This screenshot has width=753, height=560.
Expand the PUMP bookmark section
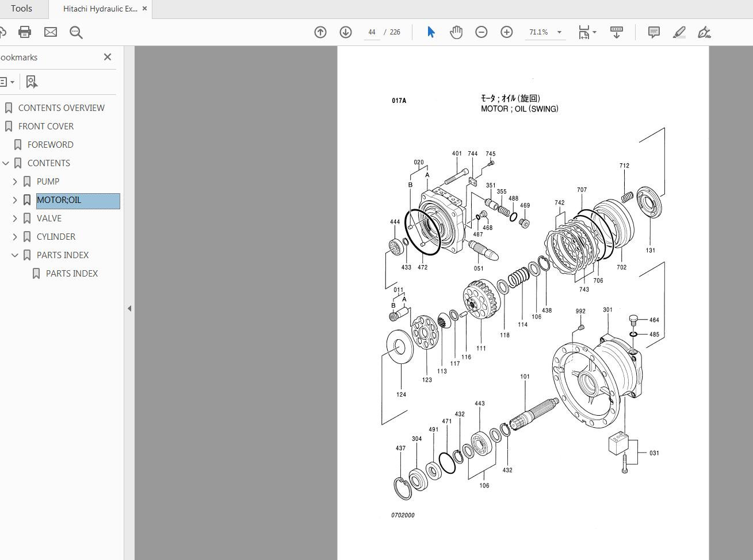point(14,181)
